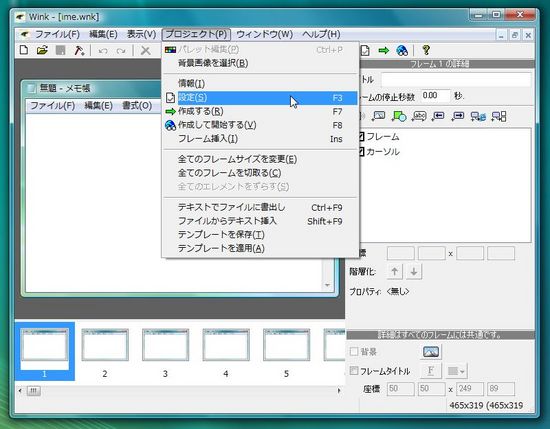Open the ウィンドウ(W) menu
The width and height of the screenshot is (550, 429).
click(x=264, y=34)
